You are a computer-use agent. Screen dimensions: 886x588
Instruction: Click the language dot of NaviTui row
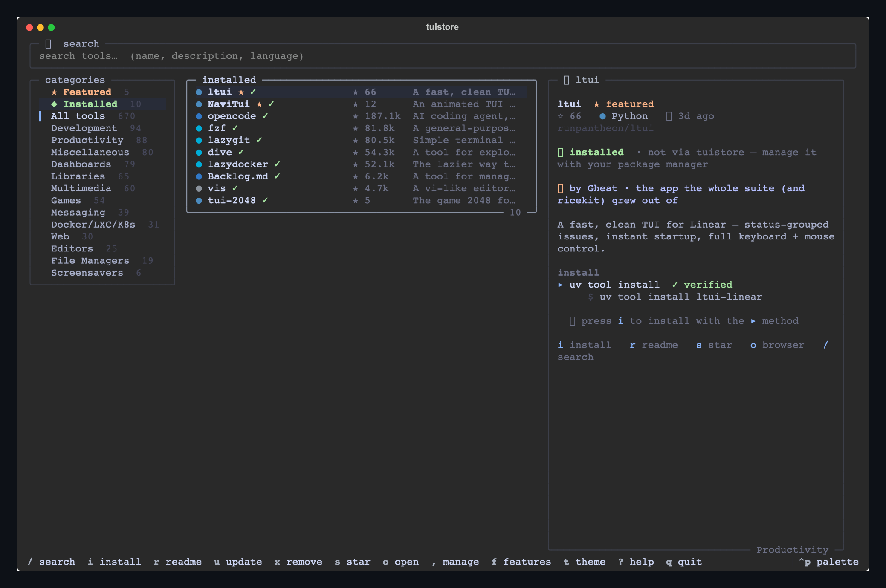[199, 104]
